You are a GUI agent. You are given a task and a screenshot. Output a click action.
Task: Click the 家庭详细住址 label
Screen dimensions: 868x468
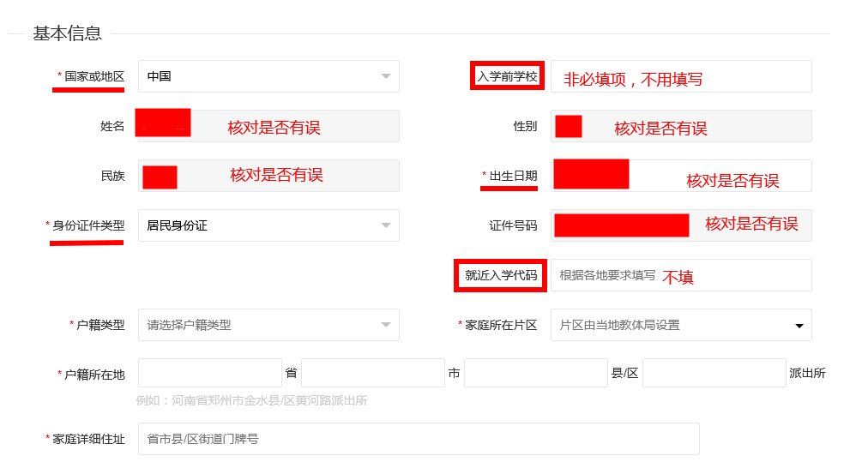[x=88, y=439]
